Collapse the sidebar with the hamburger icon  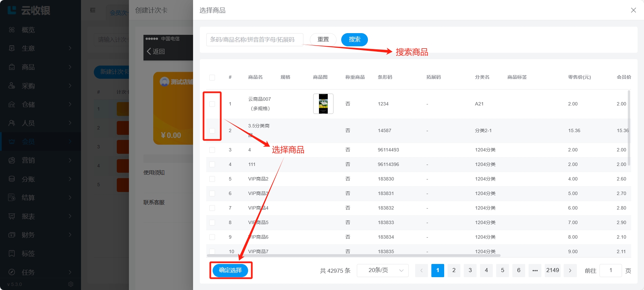click(93, 10)
